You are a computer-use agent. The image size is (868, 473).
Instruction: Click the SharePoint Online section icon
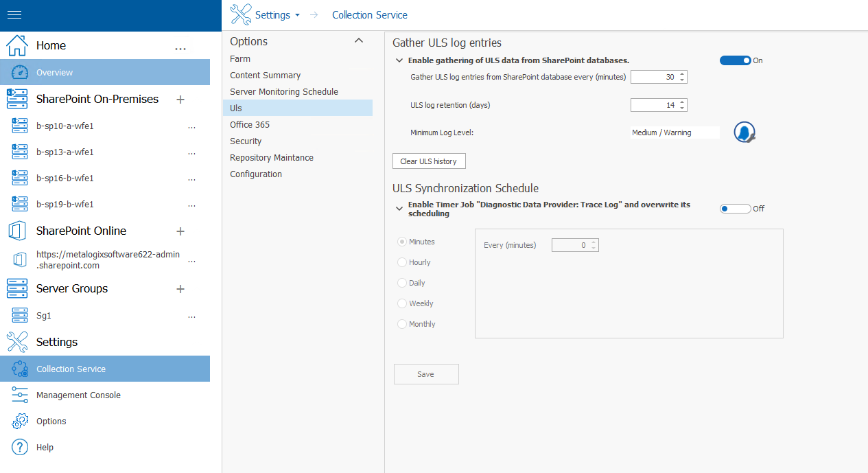(16, 231)
